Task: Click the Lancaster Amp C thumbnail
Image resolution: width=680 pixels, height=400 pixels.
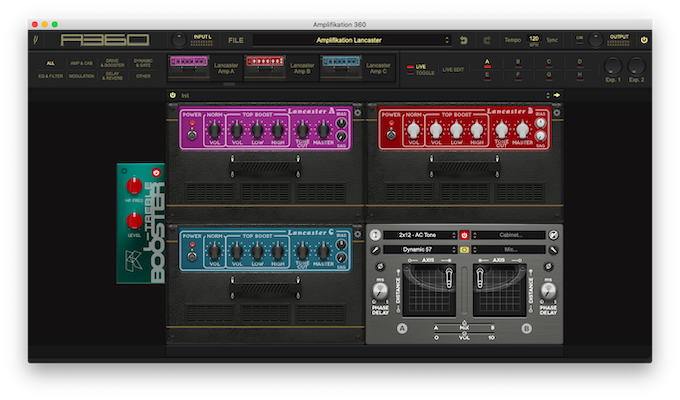Action: 341,67
